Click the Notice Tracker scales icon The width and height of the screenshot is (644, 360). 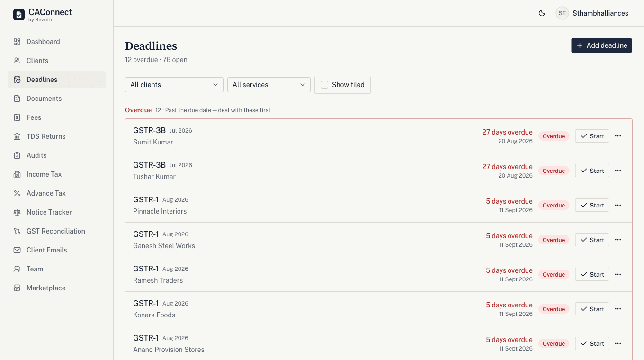click(x=17, y=212)
